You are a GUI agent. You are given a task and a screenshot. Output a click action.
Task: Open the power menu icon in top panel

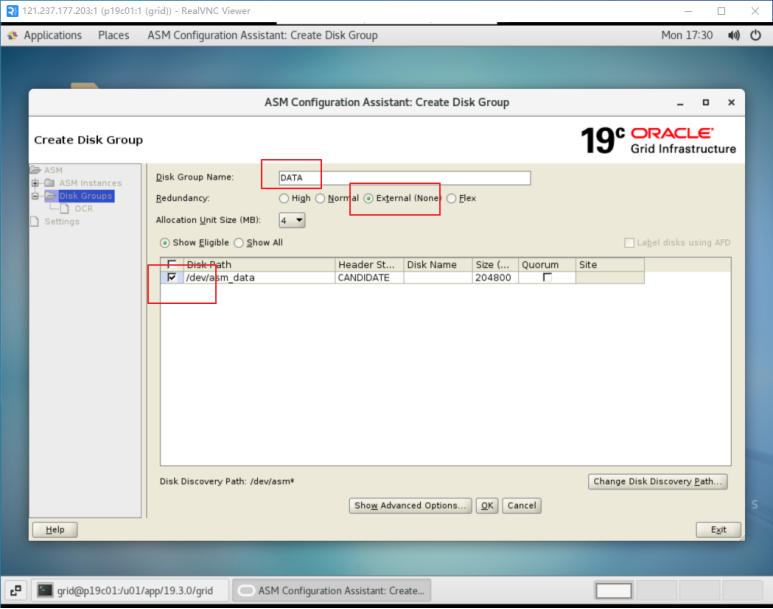click(x=756, y=36)
